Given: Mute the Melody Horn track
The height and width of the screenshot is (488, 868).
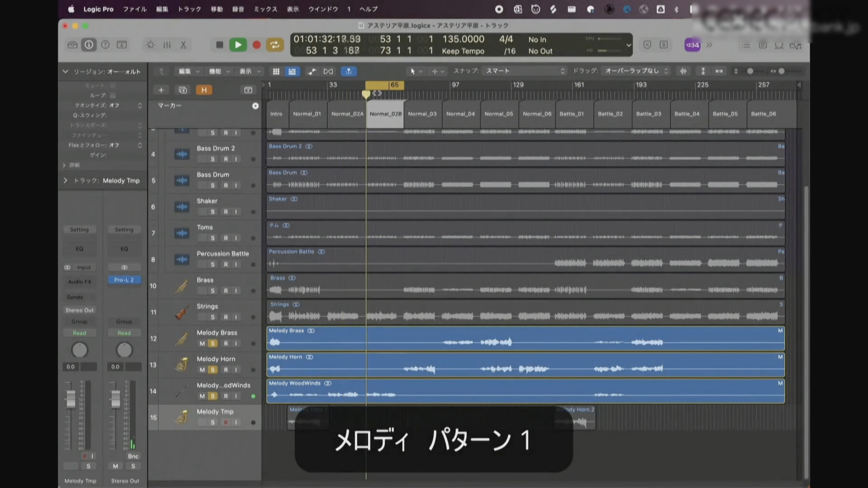Looking at the screenshot, I should 202,370.
